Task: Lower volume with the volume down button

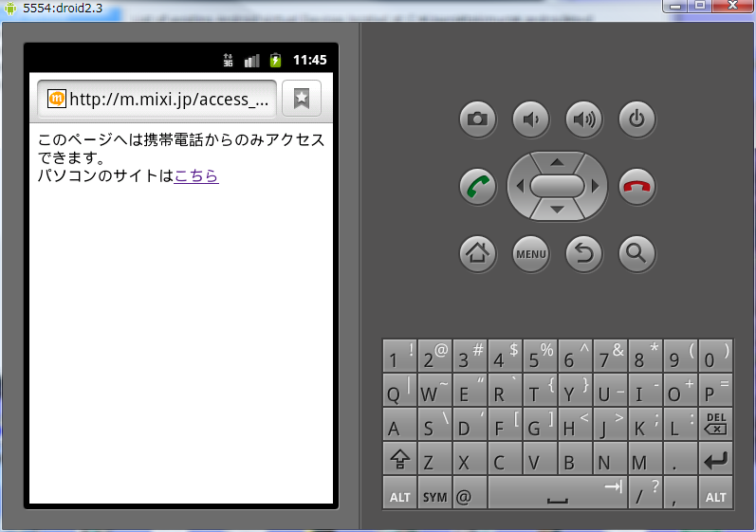Action: (530, 119)
